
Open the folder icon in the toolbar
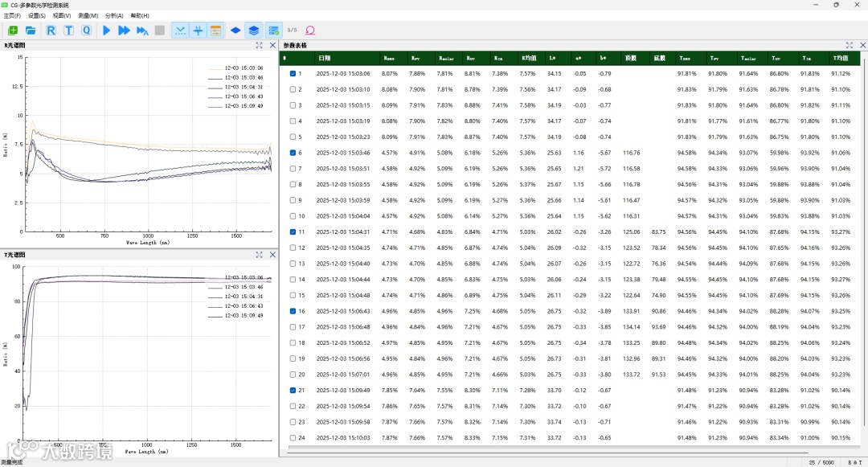31,31
